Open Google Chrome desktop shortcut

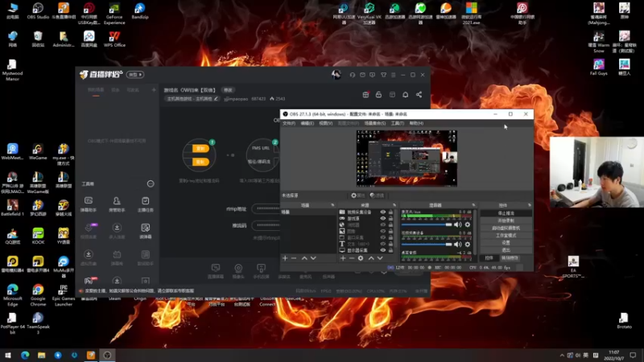click(38, 290)
